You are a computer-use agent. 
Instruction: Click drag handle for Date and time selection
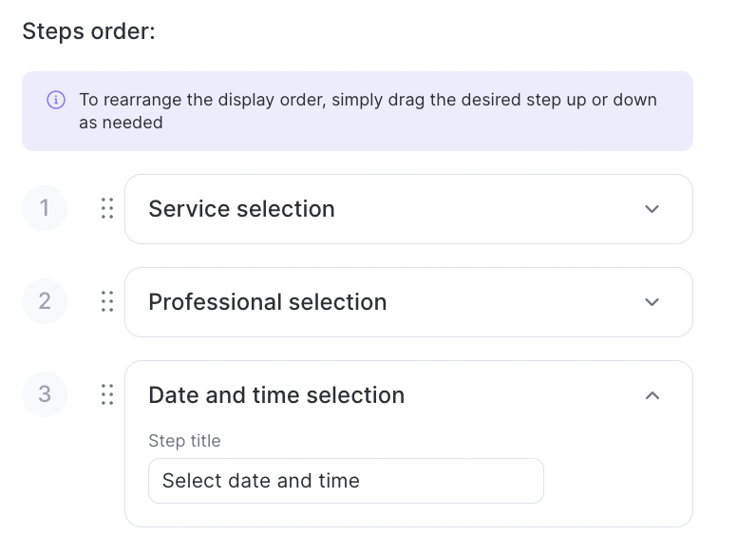tap(107, 395)
